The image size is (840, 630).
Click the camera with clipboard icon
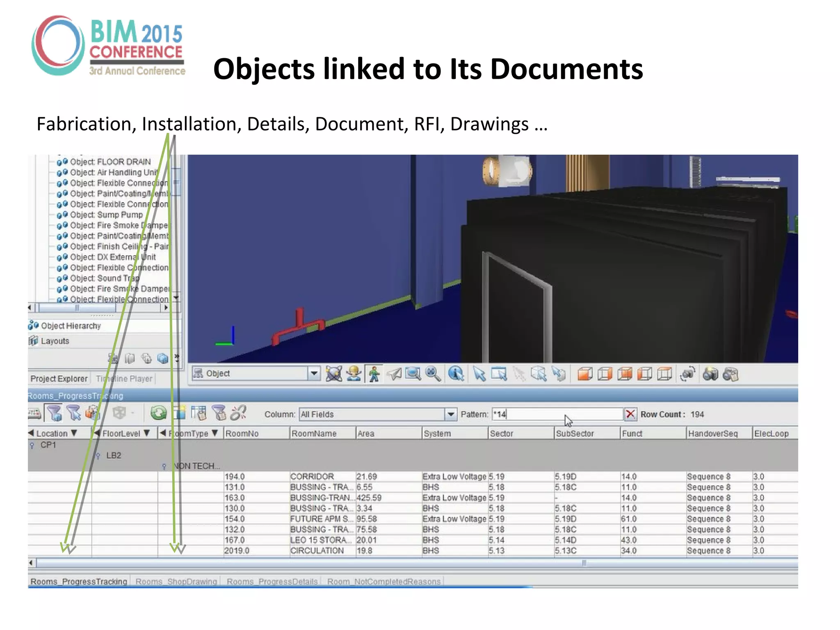pyautogui.click(x=730, y=374)
